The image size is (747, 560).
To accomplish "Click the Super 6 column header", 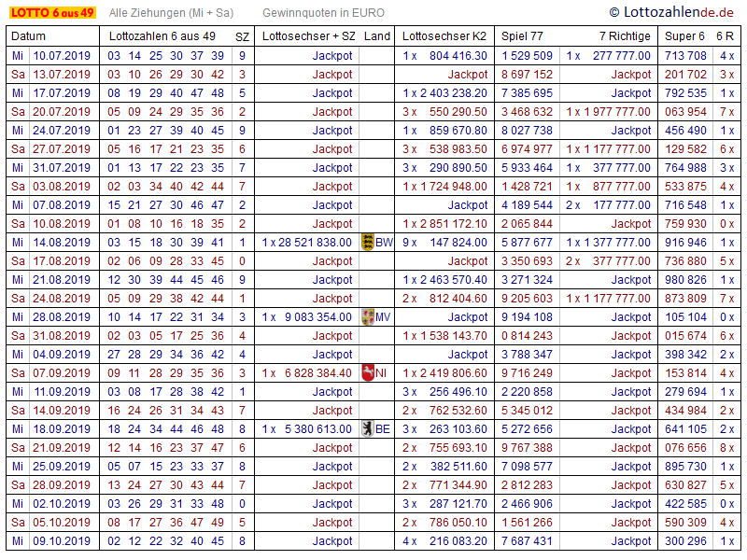I will tap(684, 36).
